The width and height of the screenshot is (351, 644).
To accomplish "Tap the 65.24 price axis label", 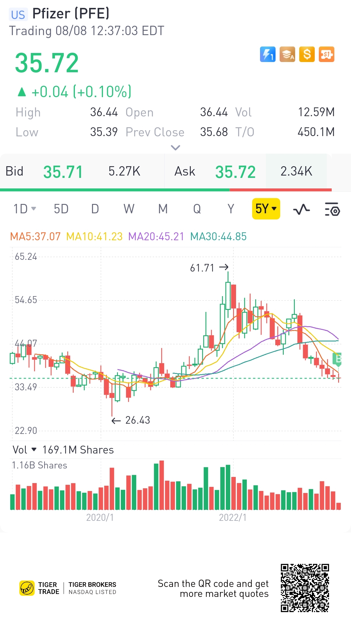I will pyautogui.click(x=26, y=257).
